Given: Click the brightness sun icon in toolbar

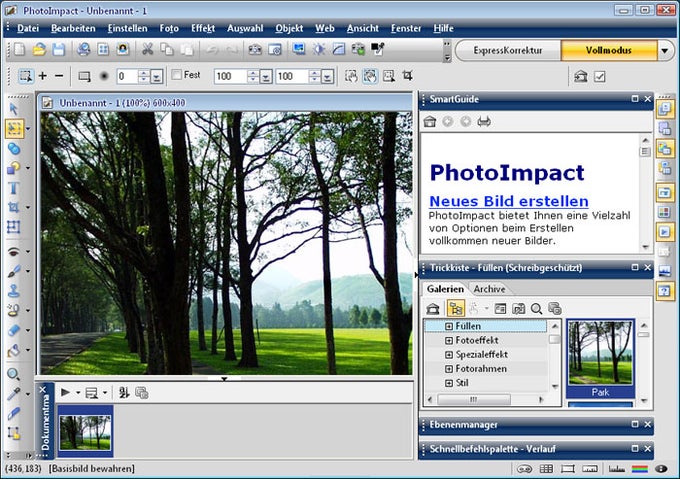Looking at the screenshot, I should pos(319,49).
